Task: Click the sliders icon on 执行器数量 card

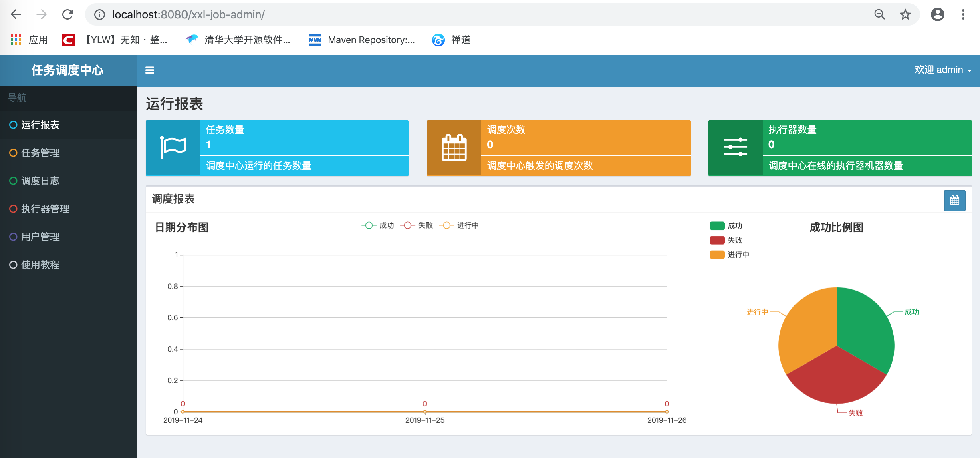Action: point(735,147)
